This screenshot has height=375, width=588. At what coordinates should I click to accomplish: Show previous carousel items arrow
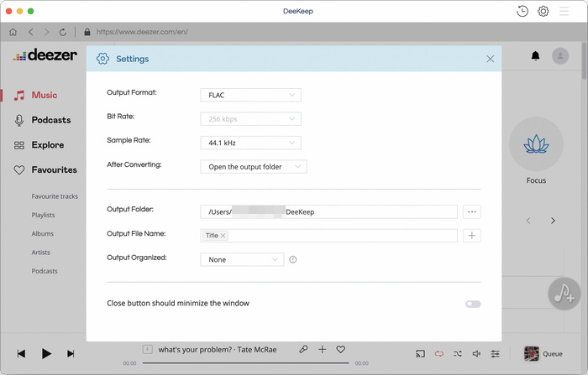tap(528, 221)
